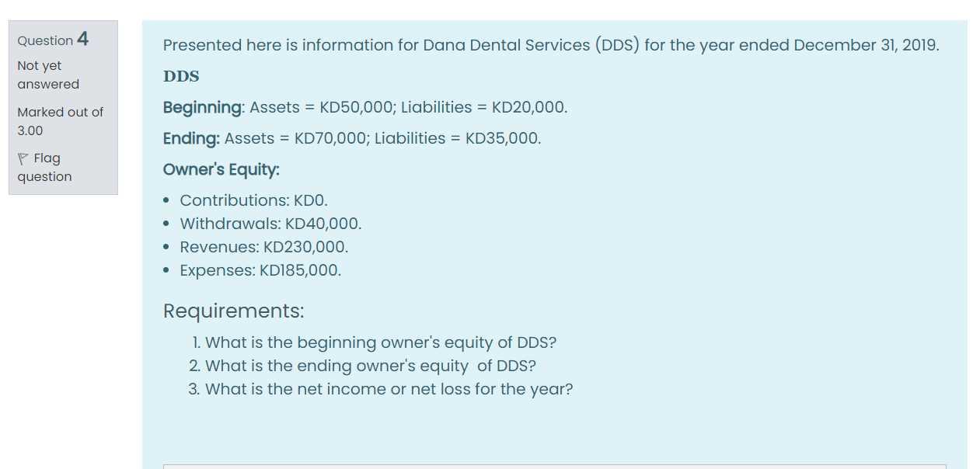Click the Ending liabilities line

tap(351, 138)
